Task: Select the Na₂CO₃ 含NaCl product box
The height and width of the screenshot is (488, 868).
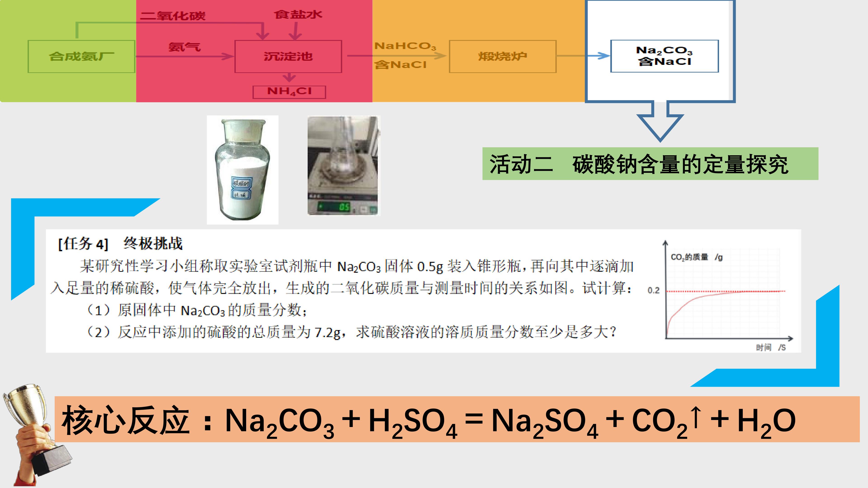Action: tap(665, 56)
